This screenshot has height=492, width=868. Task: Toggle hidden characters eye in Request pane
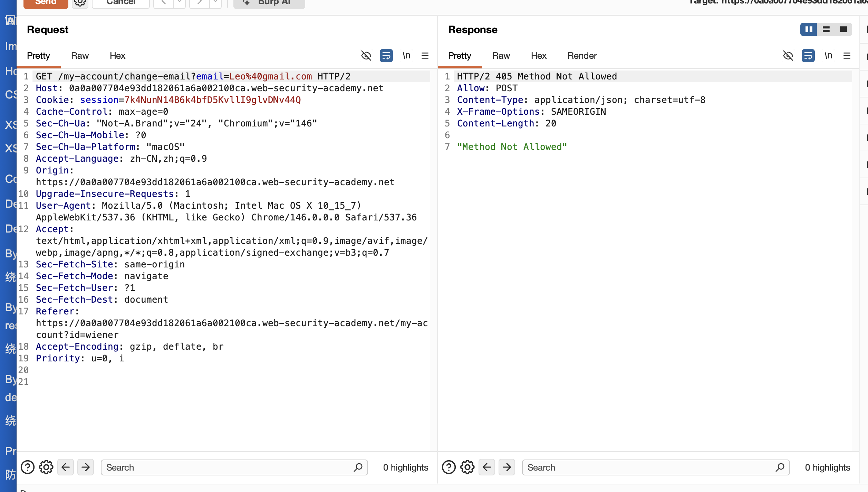point(366,56)
